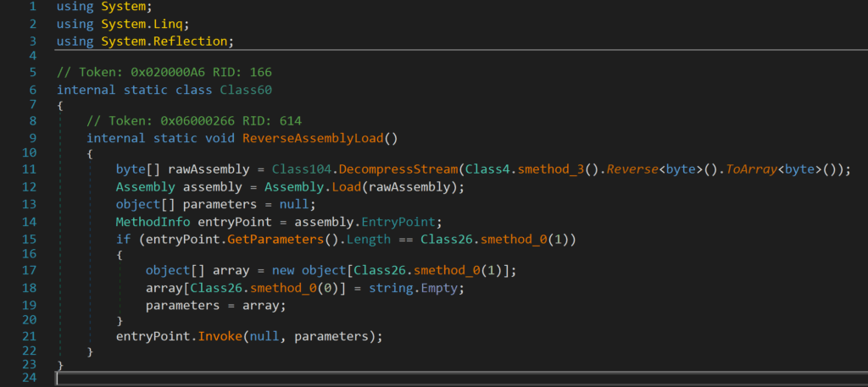The height and width of the screenshot is (387, 868).
Task: Click Class26 on line 17
Action: tap(379, 270)
